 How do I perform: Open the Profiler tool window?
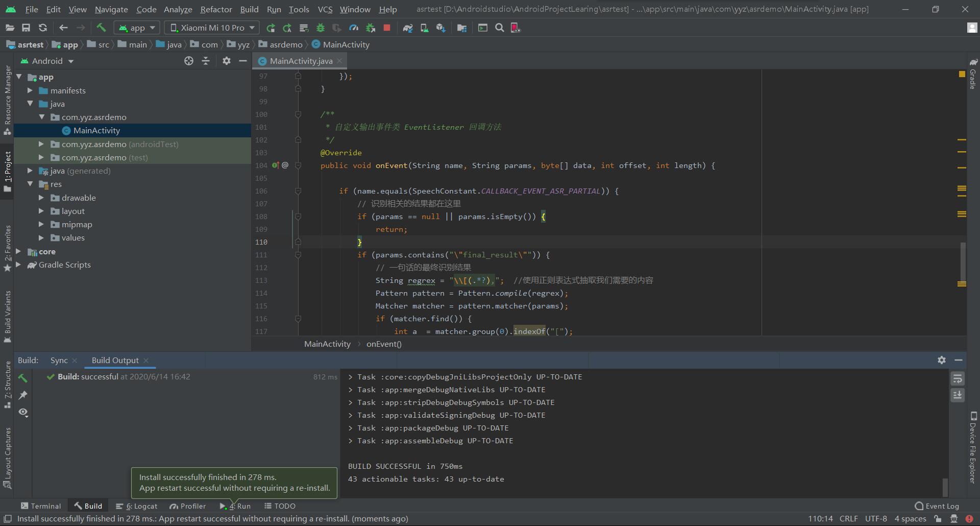[x=188, y=506]
